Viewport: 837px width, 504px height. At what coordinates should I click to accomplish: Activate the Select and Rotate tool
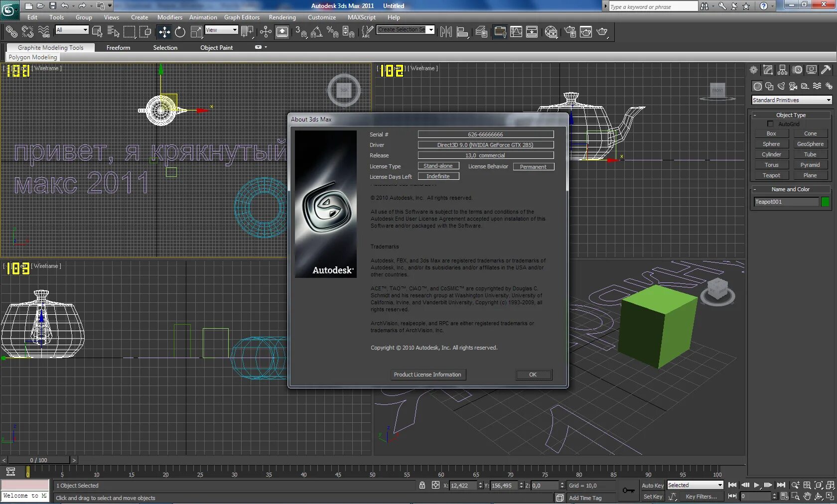click(x=180, y=32)
